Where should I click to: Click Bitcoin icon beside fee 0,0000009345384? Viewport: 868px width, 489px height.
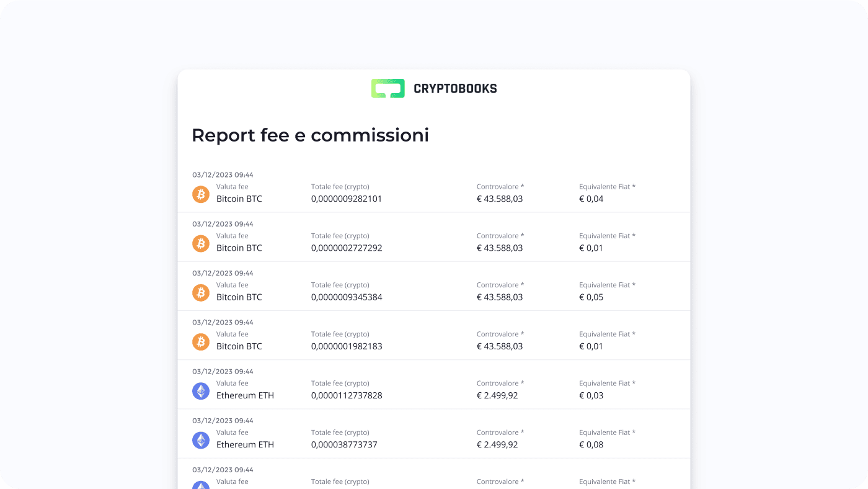click(x=201, y=292)
